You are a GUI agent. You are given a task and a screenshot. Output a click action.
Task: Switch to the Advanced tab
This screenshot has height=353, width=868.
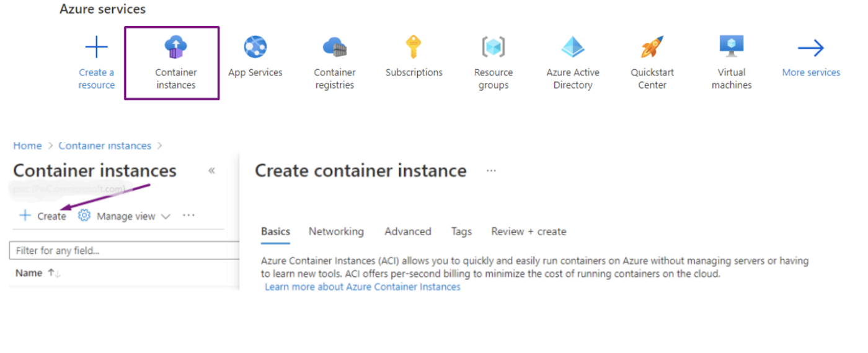(408, 231)
